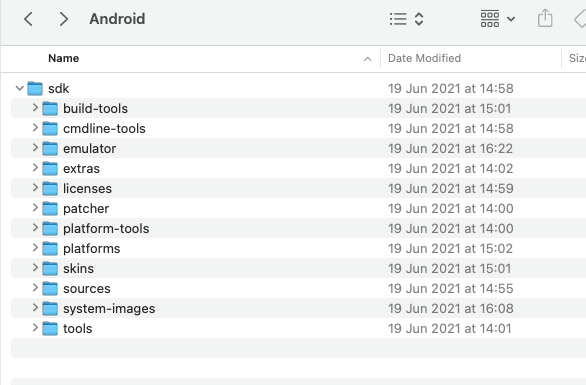Expand the platforms folder chevron

[35, 248]
